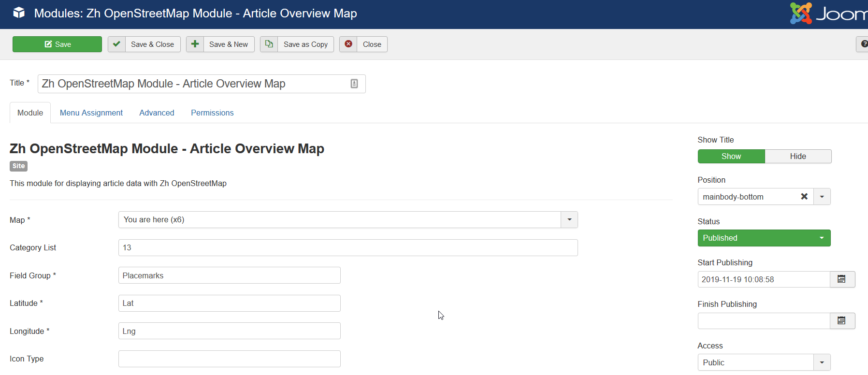Screen dimensions: 868x375
Task: Click the red X Close icon
Action: pos(348,44)
